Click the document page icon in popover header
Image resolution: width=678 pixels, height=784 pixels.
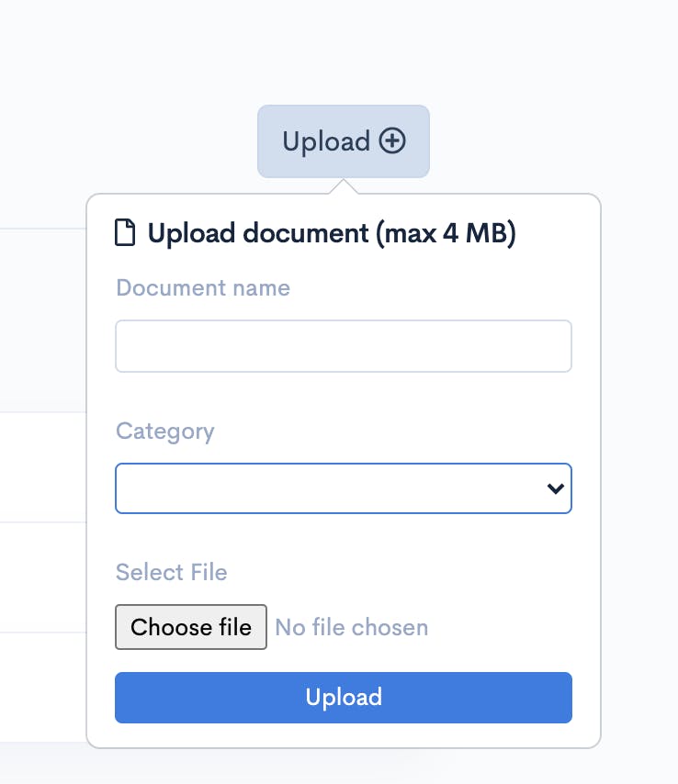click(x=125, y=232)
